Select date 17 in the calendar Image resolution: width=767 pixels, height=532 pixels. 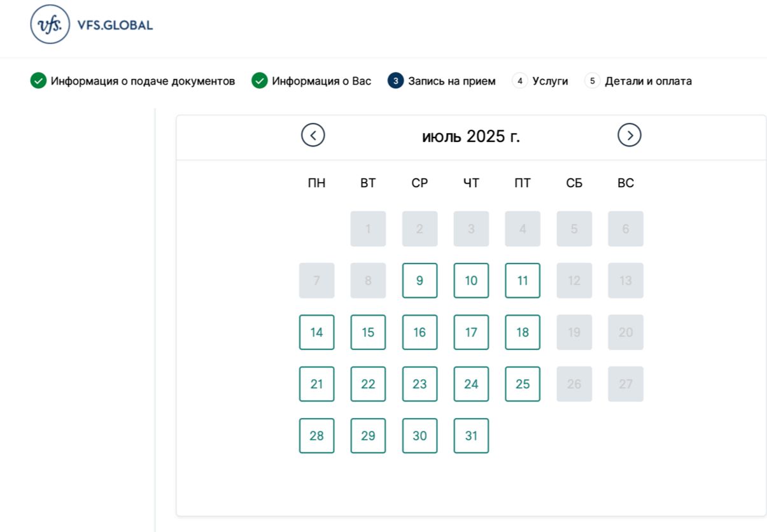coord(471,332)
